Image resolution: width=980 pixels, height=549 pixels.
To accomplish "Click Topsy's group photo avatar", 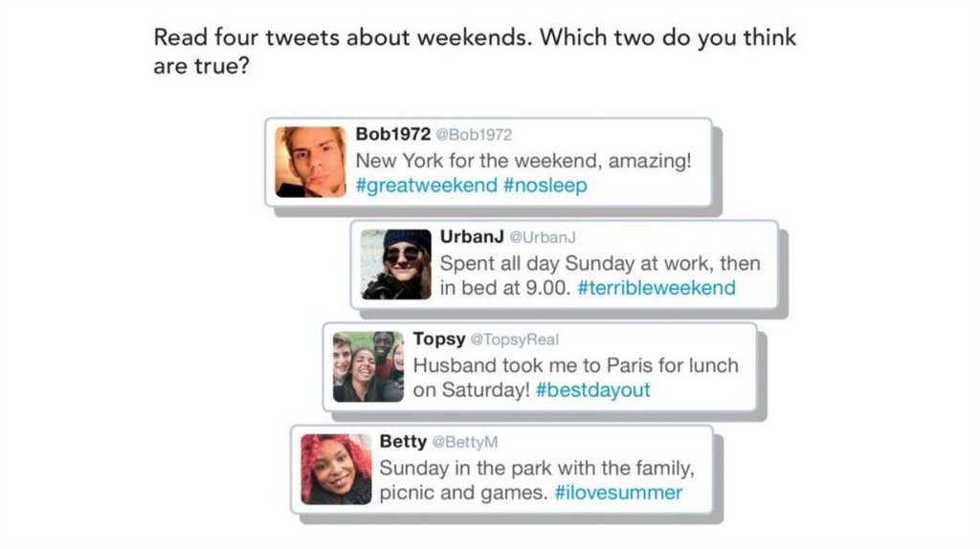I will [x=368, y=366].
